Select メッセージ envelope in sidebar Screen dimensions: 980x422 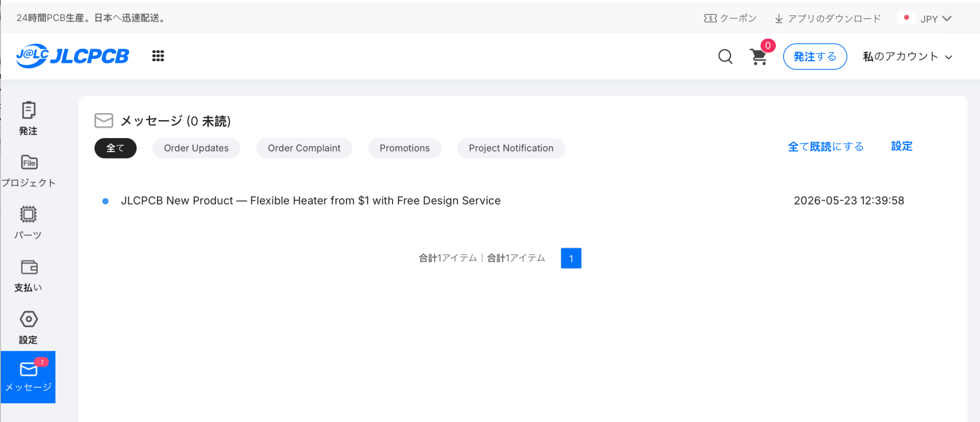coord(28,377)
